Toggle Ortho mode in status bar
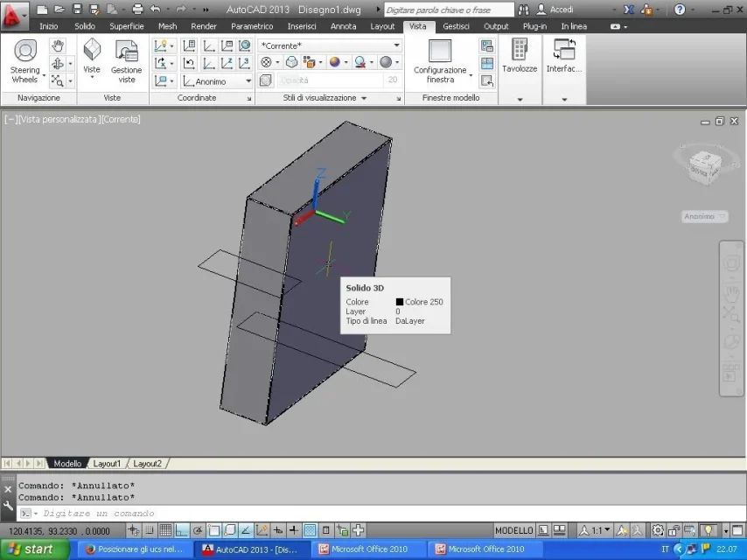747x560 pixels. 182,530
